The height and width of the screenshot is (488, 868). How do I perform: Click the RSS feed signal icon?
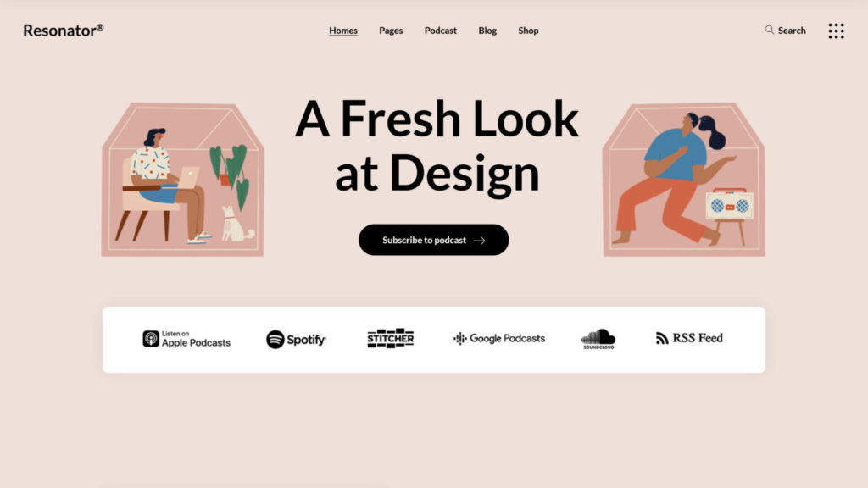point(662,338)
